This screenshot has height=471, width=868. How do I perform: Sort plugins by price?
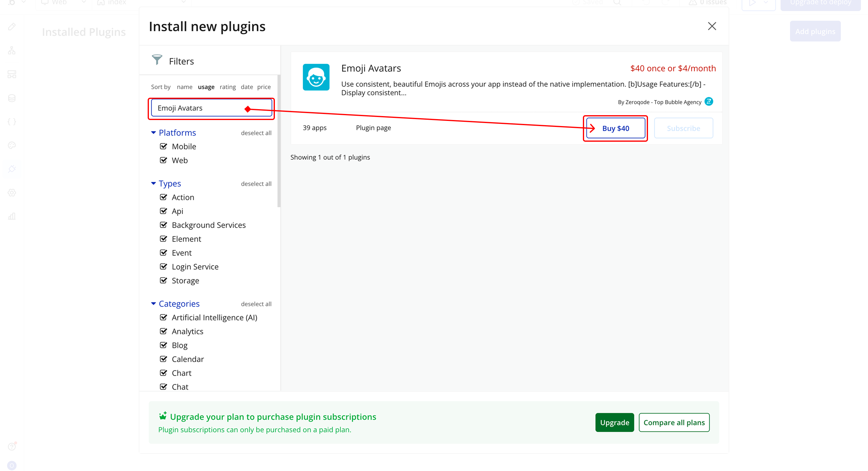point(264,87)
